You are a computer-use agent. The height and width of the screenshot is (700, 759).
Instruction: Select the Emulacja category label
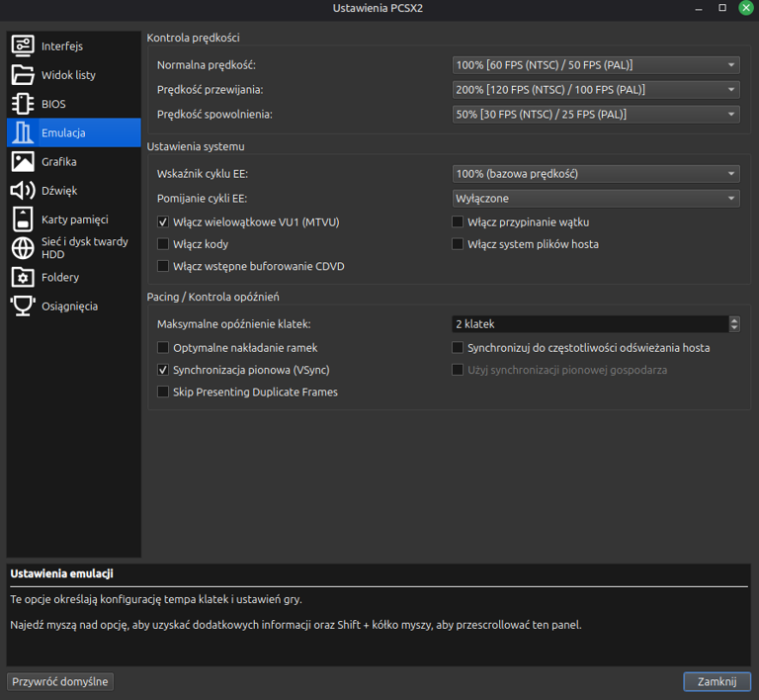(x=63, y=133)
